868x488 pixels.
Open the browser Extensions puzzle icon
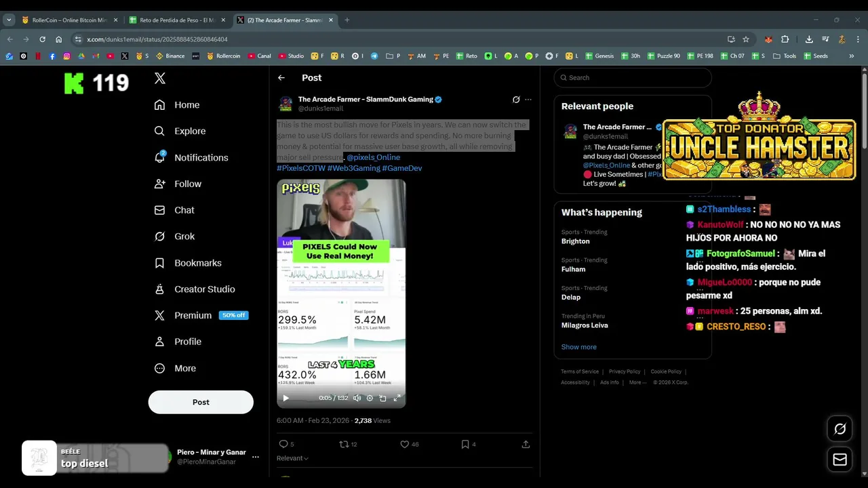(785, 39)
